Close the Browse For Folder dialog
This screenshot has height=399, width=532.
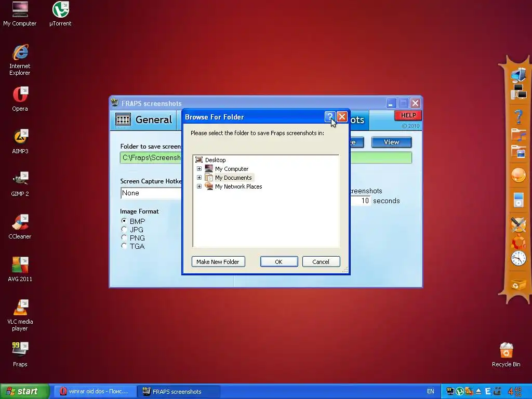(x=342, y=117)
